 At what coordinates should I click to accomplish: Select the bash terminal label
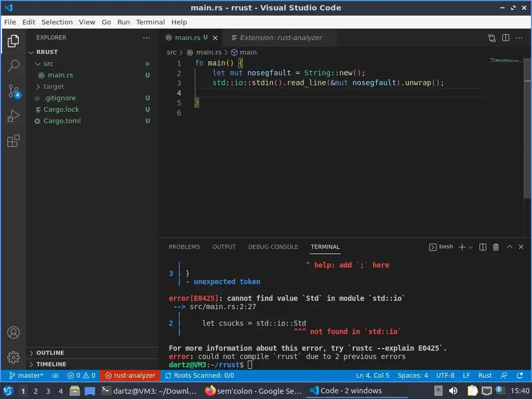441,247
